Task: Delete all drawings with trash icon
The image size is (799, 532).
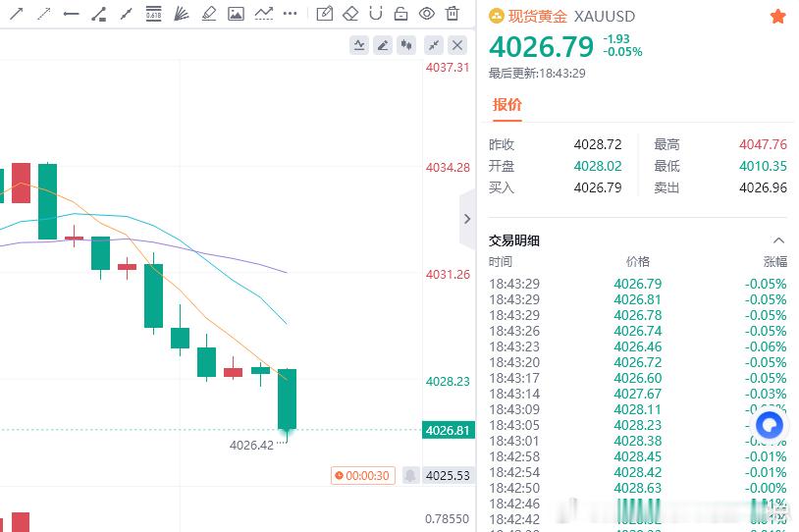Action: point(452,14)
